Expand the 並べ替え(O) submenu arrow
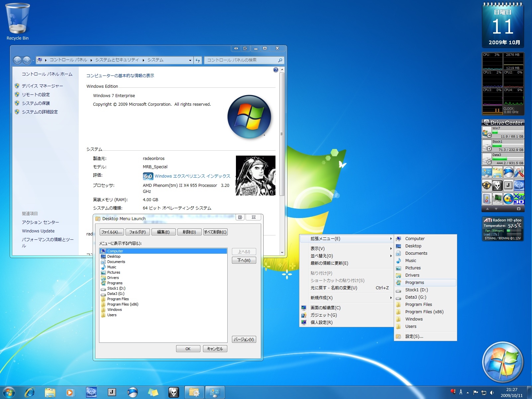The image size is (532, 399). click(391, 256)
